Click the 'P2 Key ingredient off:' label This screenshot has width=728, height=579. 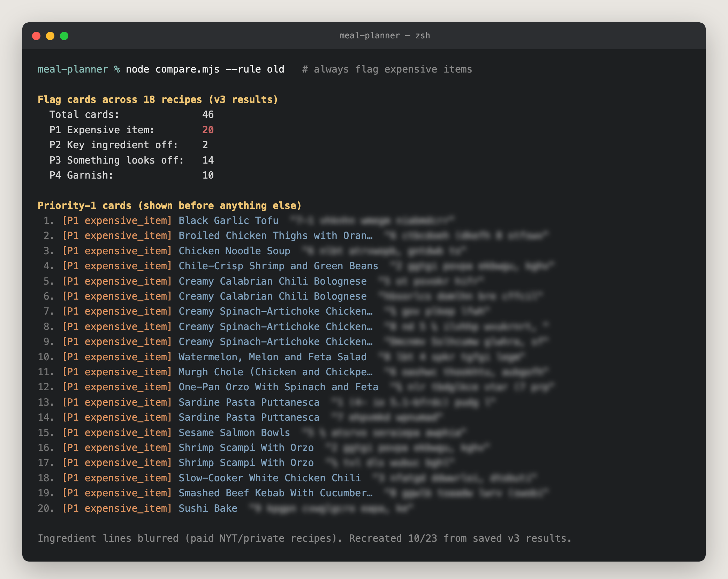pos(114,145)
